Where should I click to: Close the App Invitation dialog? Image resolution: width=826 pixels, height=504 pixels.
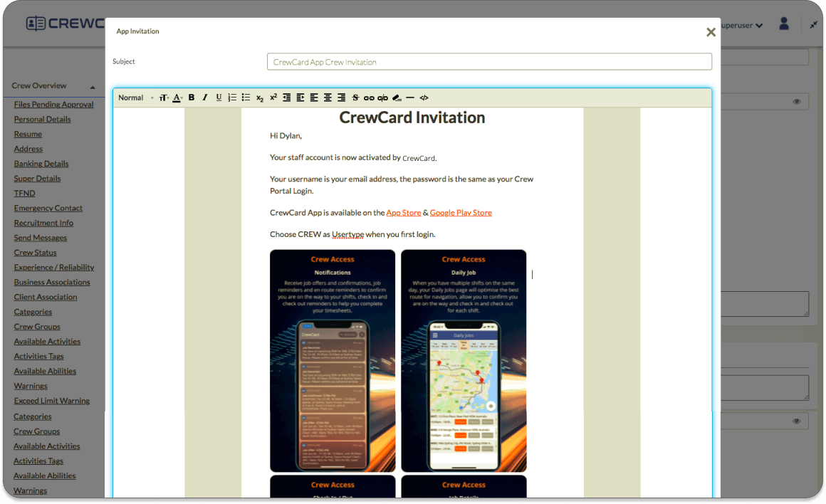(x=711, y=32)
